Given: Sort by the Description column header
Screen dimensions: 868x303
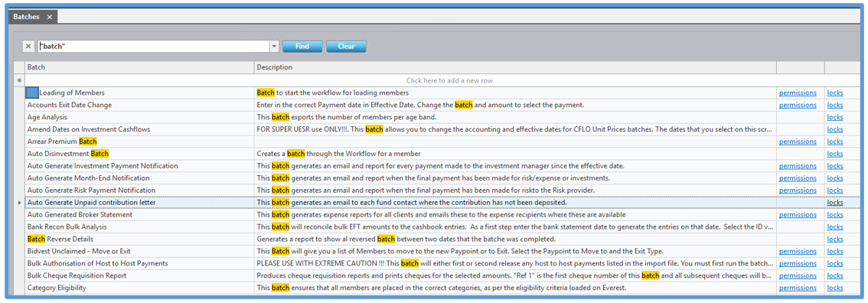Looking at the screenshot, I should tap(515, 67).
